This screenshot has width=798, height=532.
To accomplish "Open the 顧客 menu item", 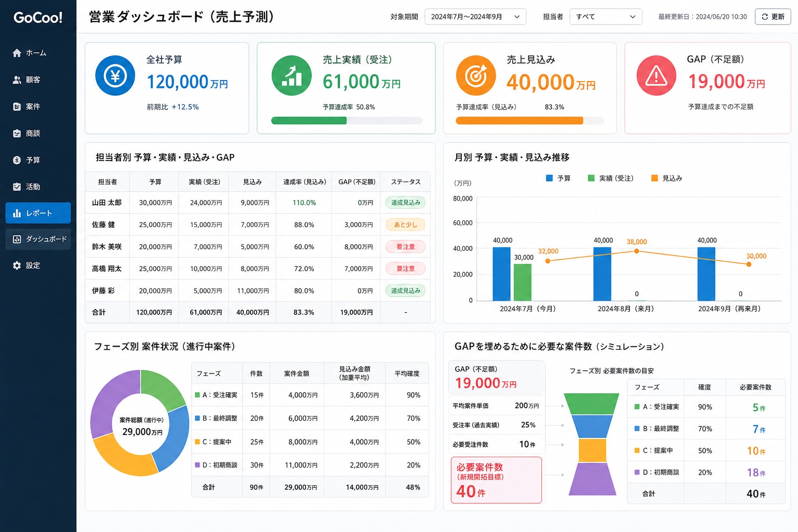I will [38, 80].
